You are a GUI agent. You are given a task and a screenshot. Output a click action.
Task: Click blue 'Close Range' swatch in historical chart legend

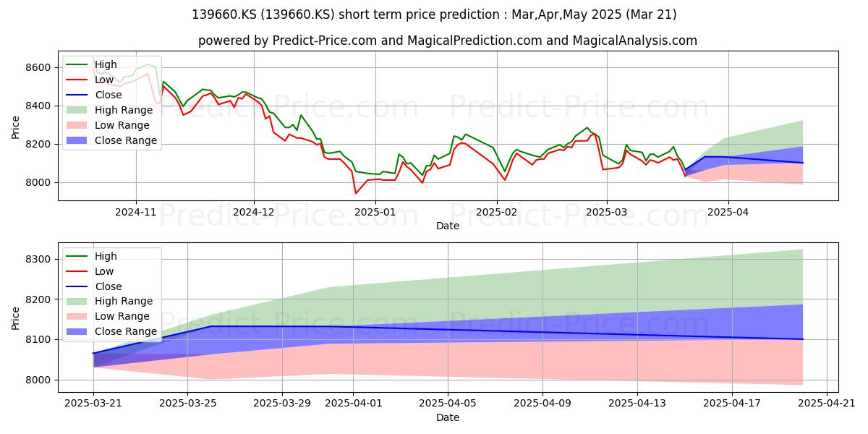tap(78, 140)
